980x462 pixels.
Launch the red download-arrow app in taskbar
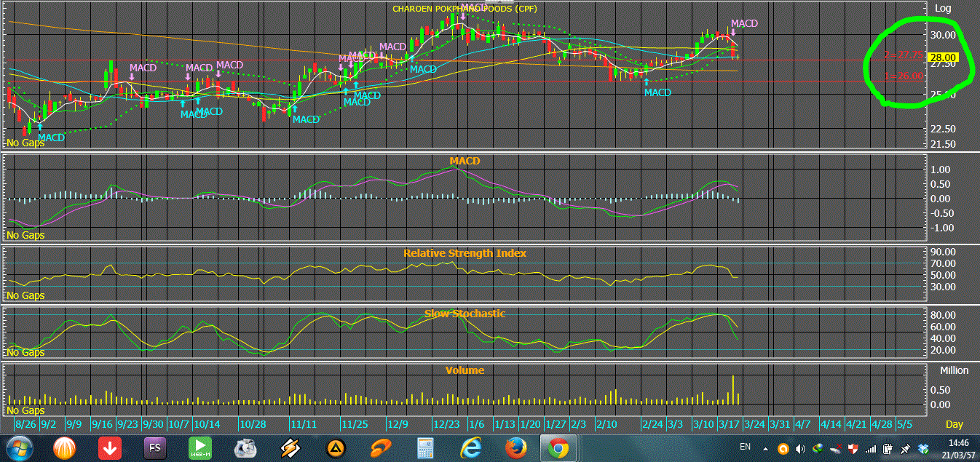click(x=111, y=448)
